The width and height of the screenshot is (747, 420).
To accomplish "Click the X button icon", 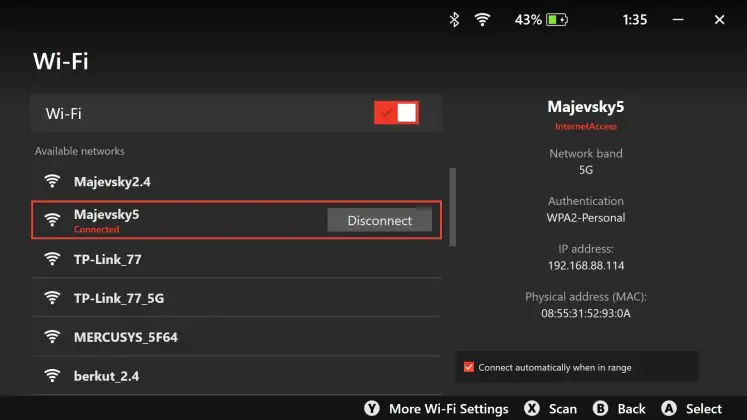I will point(532,408).
